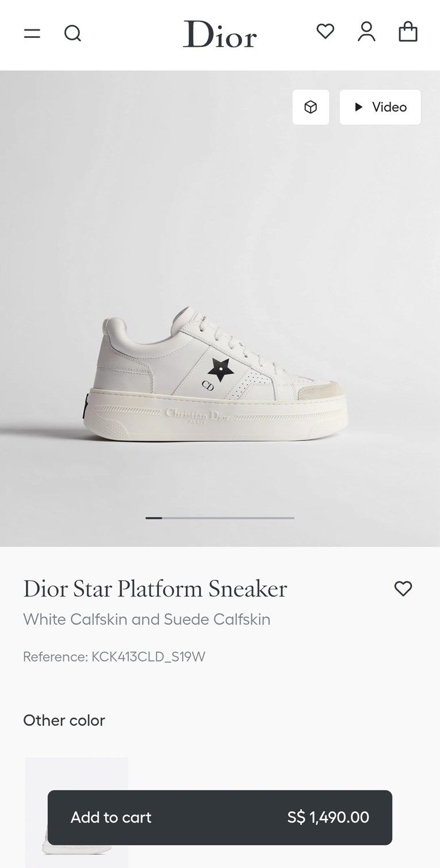Viewport: 440px width, 868px height.
Task: Click the active dark segment of the image slider
Action: coord(154,518)
